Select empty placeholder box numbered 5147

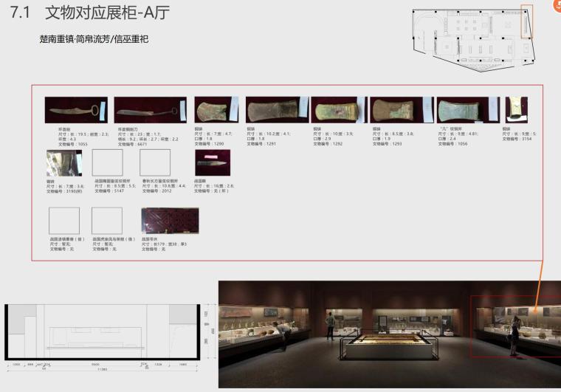[x=108, y=162]
